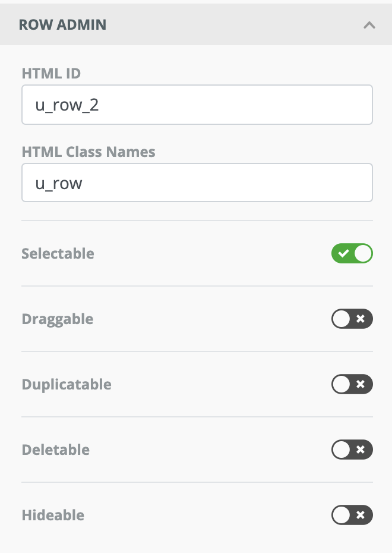Click the chevron icon in the ROW ADMIN header

point(369,25)
